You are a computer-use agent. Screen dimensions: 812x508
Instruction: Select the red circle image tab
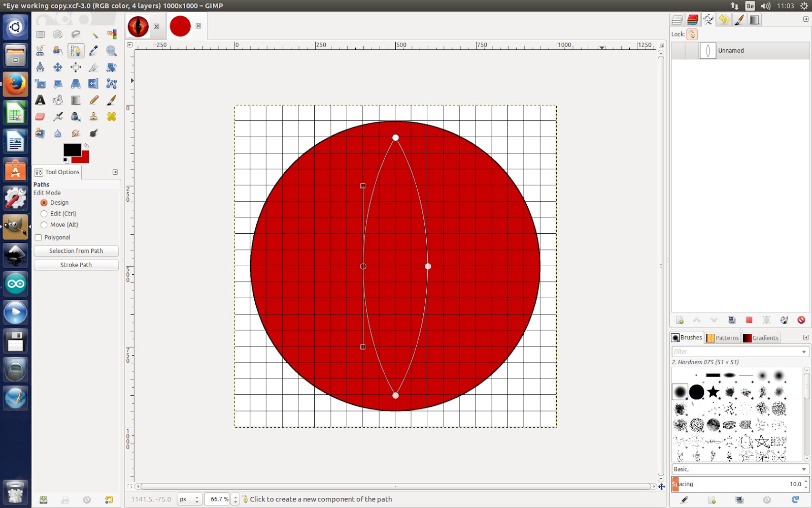(x=181, y=25)
